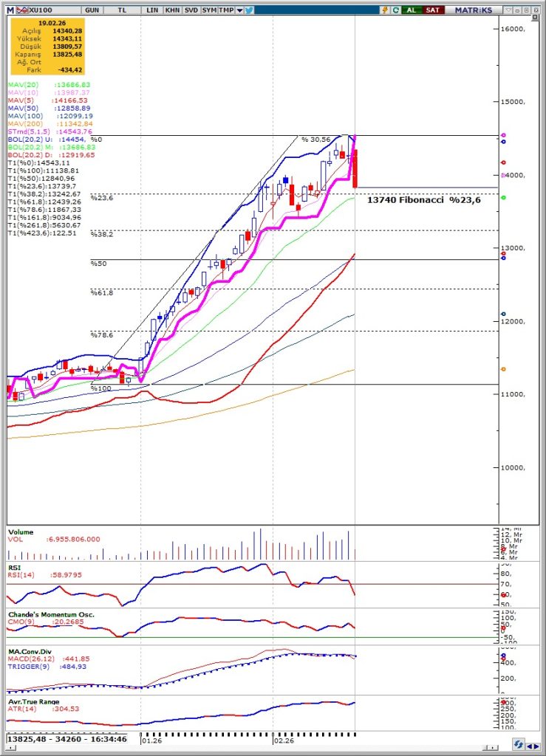Open the GUN period dropdown

pos(93,10)
